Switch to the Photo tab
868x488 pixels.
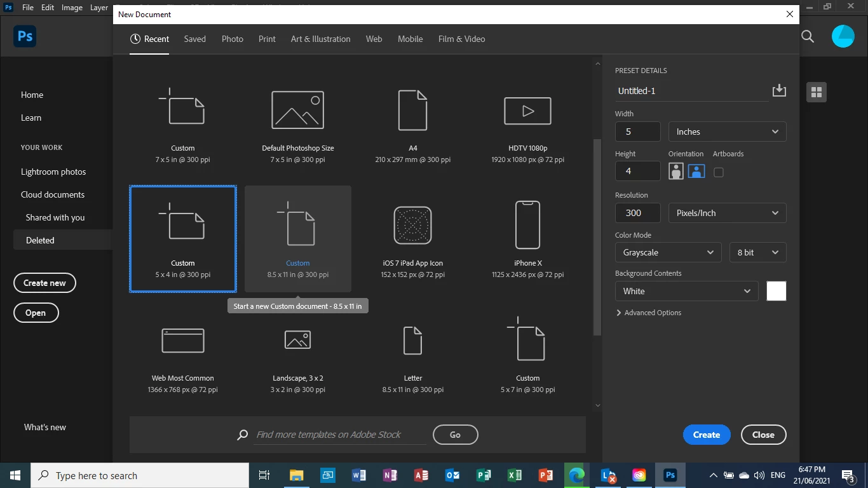coord(233,39)
